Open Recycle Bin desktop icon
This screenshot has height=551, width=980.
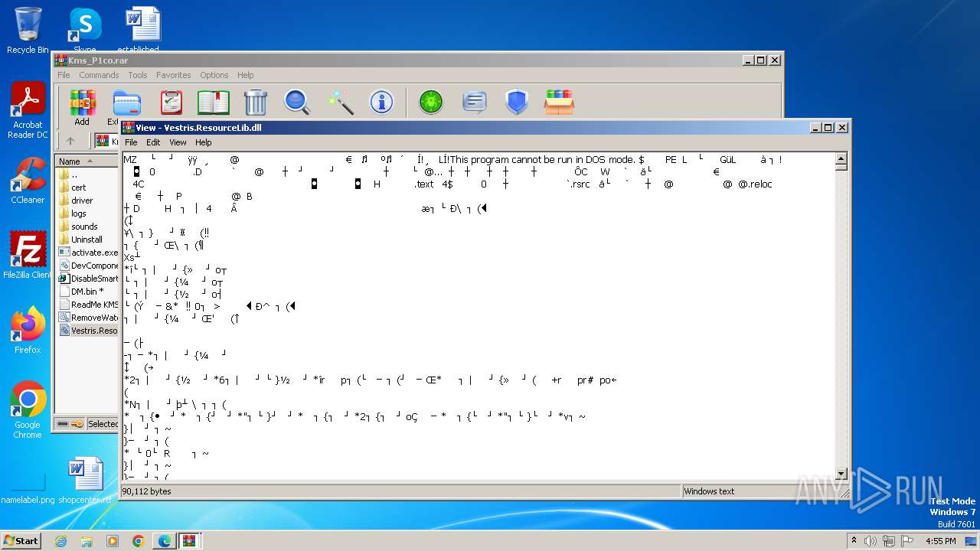[x=28, y=31]
